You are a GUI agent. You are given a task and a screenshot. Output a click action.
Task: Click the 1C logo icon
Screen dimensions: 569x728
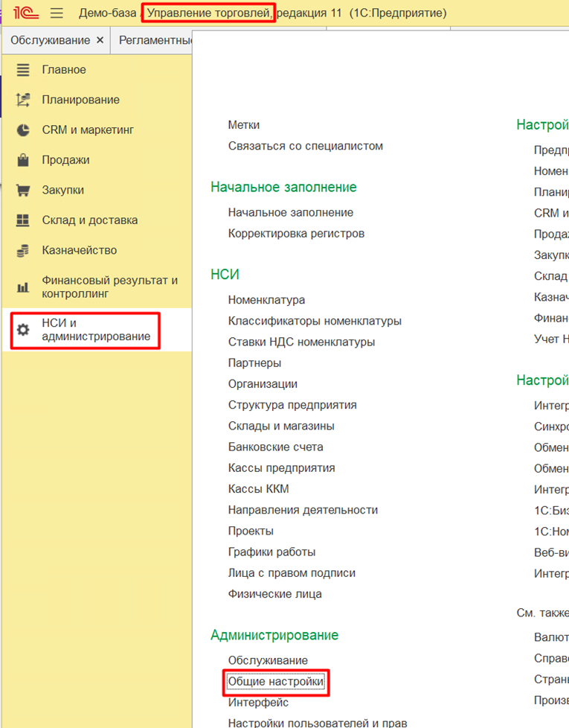(26, 13)
